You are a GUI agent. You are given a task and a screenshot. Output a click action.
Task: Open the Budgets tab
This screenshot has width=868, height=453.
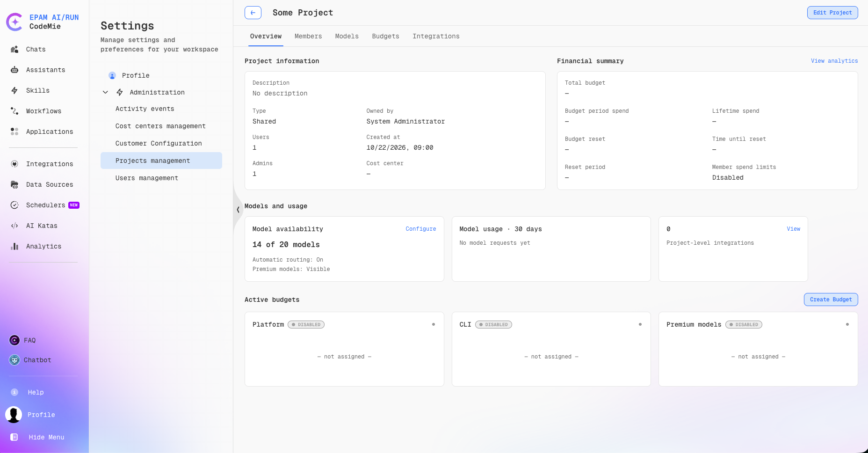[386, 36]
